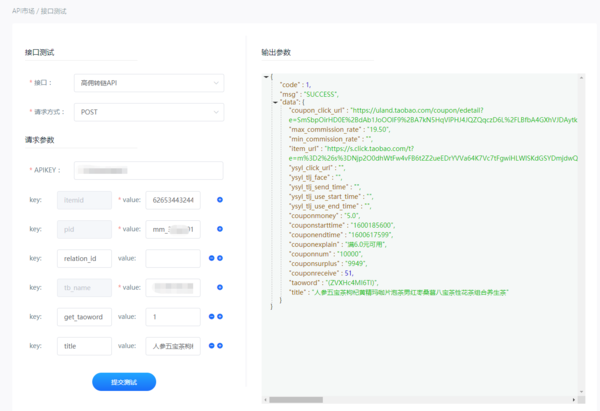Remove the get_taoword parameter row

coord(211,316)
